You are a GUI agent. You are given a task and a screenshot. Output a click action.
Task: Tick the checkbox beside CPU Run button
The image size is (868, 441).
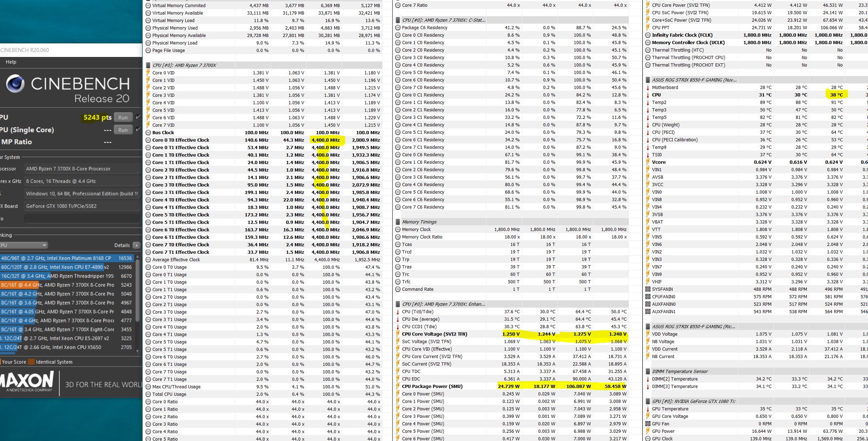click(x=138, y=117)
